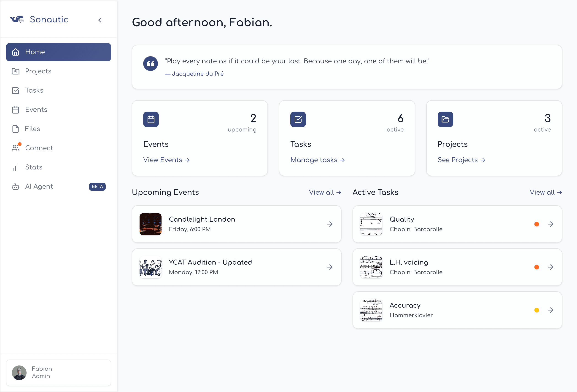
Task: Click the calendar icon in Events card
Action: (151, 119)
